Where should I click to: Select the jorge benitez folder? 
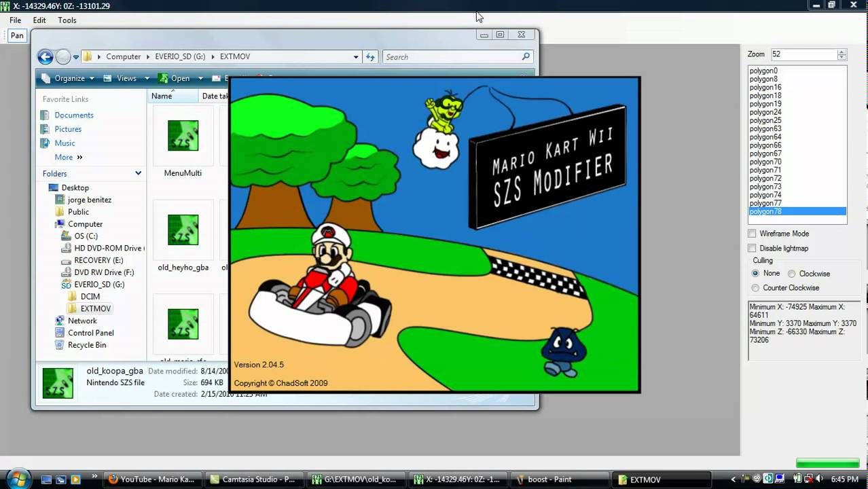pyautogui.click(x=90, y=200)
